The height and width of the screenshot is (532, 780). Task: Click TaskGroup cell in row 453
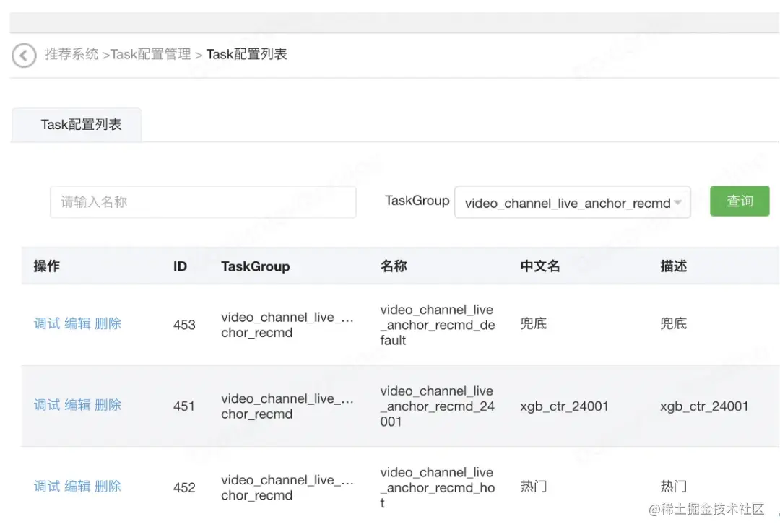coord(287,325)
